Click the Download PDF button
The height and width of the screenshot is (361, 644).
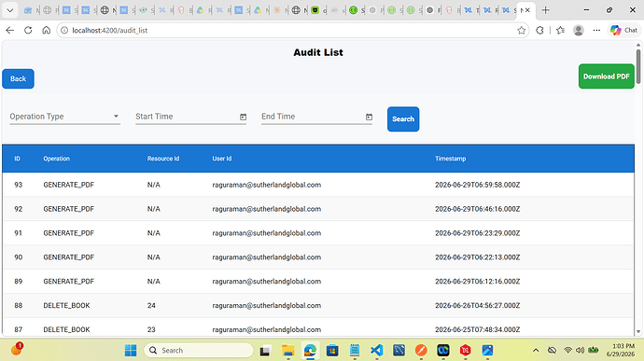pos(607,76)
